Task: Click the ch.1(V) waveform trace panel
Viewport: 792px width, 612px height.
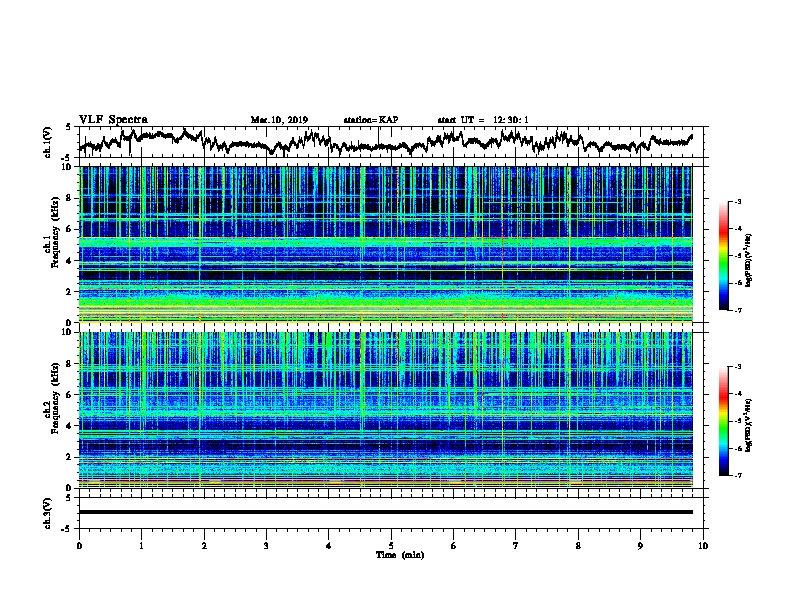Action: [390, 142]
